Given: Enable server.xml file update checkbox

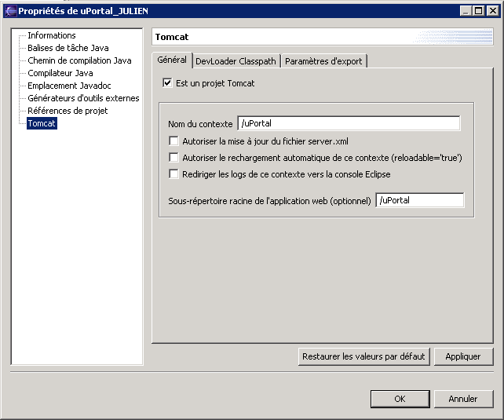Looking at the screenshot, I should (x=174, y=141).
